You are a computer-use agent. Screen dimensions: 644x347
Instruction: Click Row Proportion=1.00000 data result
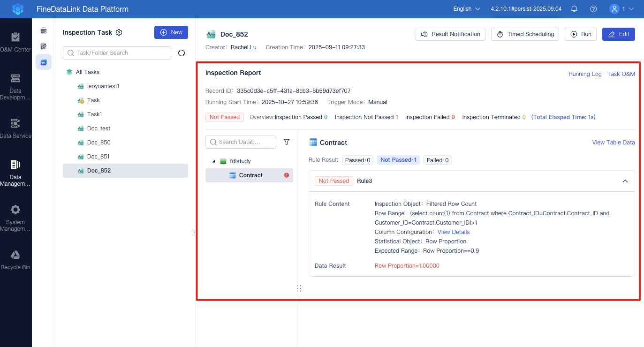pyautogui.click(x=407, y=266)
